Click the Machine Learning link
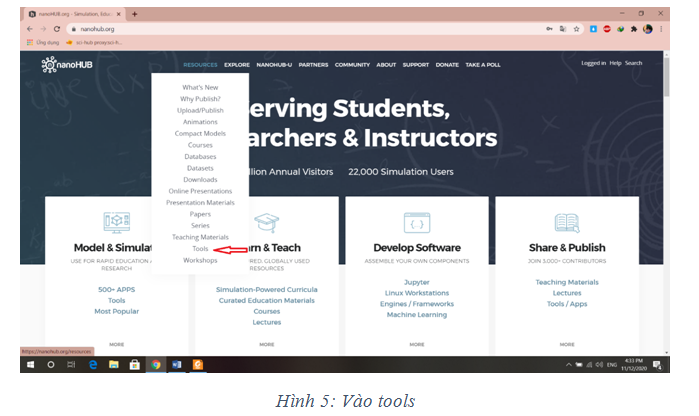Image resolution: width=699 pixels, height=416 pixels. [x=416, y=315]
